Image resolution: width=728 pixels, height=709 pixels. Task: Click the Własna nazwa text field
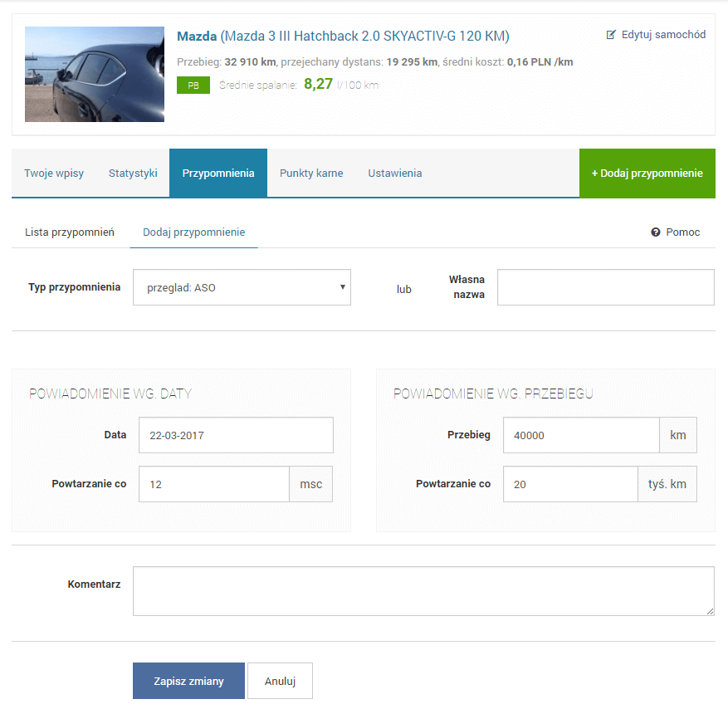(x=605, y=287)
